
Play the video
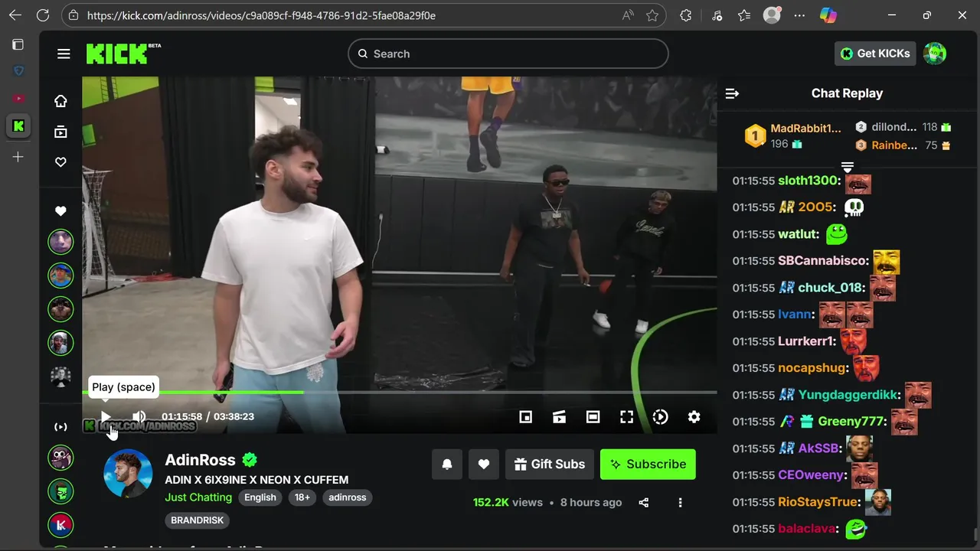point(106,417)
